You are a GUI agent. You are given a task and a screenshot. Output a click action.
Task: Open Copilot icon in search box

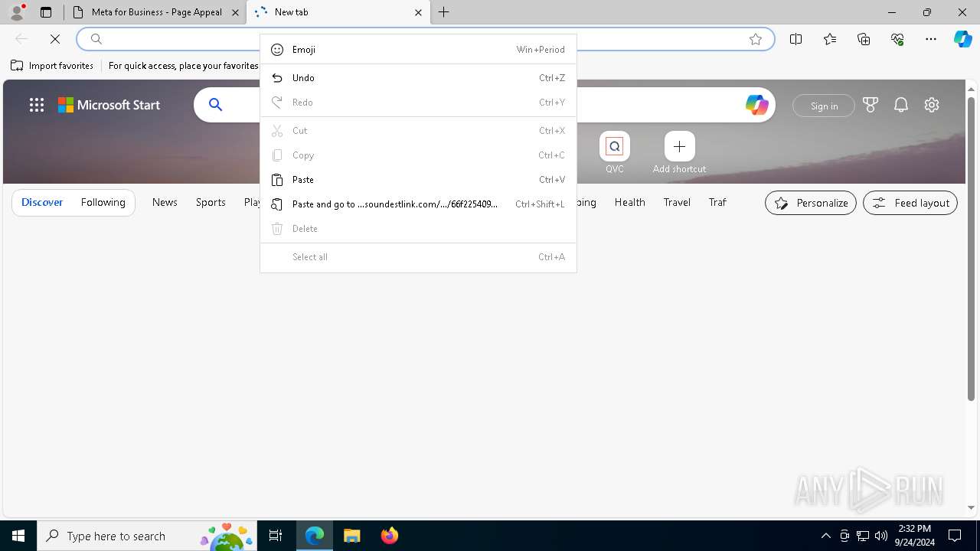coord(756,105)
